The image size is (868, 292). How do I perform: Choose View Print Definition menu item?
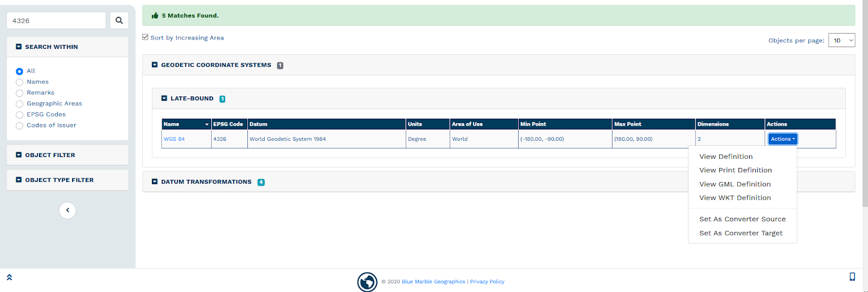coord(735,170)
